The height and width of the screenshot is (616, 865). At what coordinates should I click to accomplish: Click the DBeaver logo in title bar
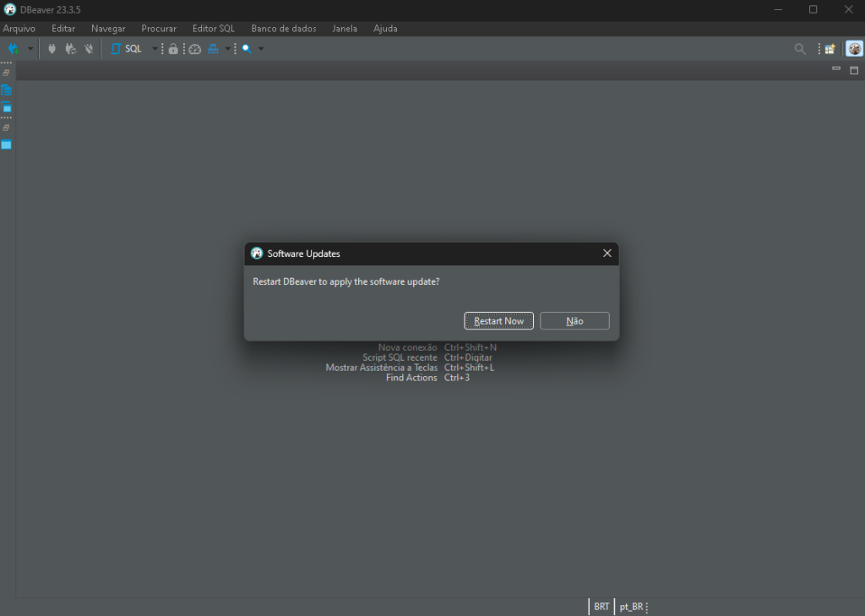pos(10,9)
